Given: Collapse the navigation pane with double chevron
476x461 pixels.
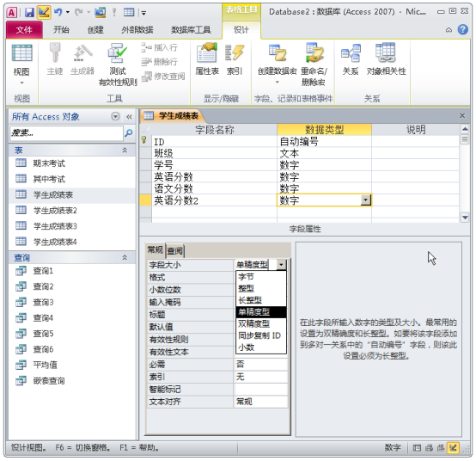Looking at the screenshot, I should (x=130, y=117).
